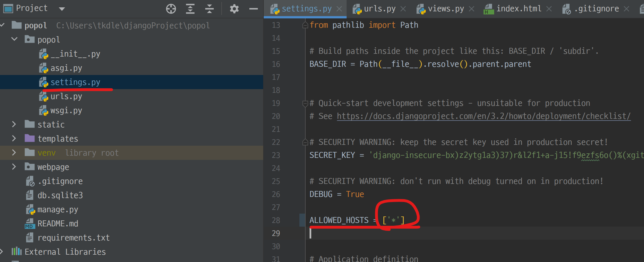
Task: Click the Select Opened File crosshair icon
Action: tap(171, 9)
